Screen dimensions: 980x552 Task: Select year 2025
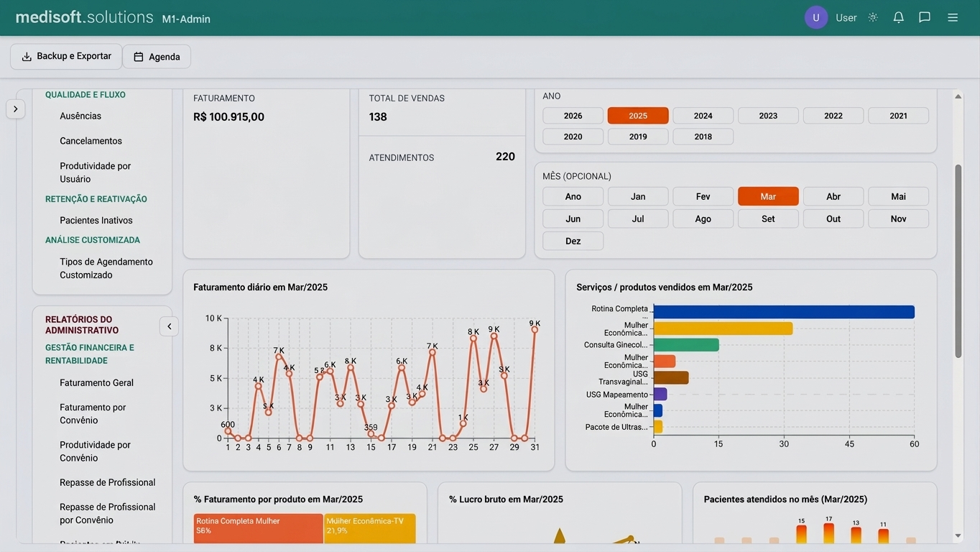tap(638, 116)
